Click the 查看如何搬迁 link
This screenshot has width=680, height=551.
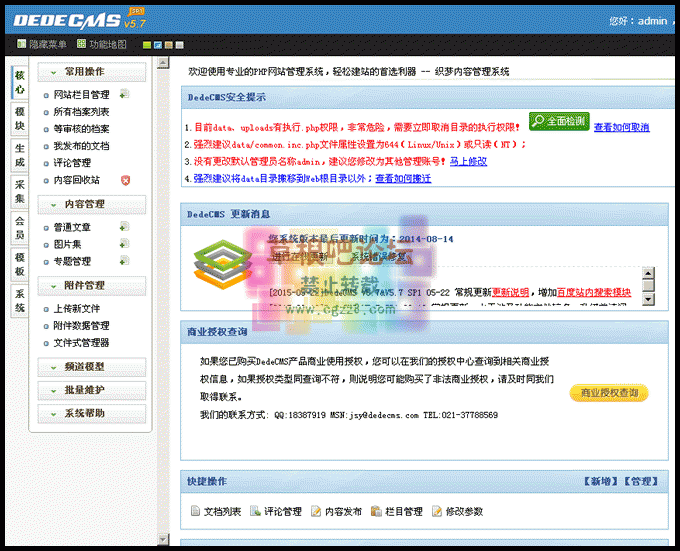[403, 179]
